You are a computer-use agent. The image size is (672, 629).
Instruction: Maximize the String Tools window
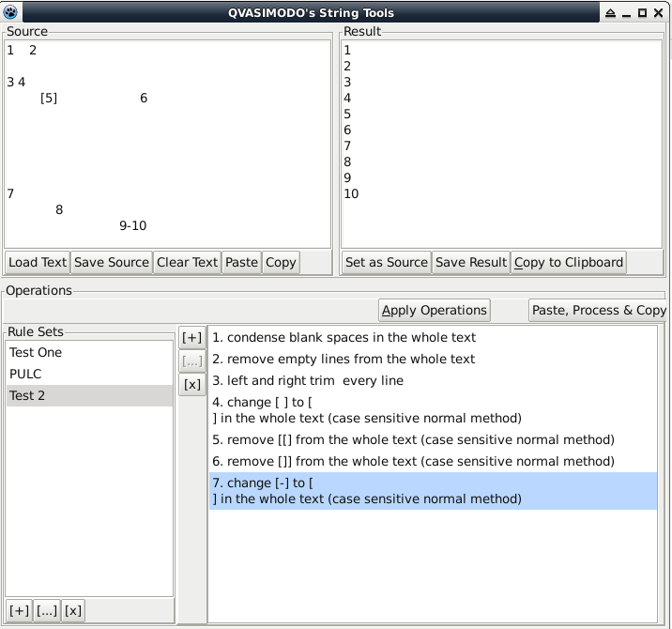[x=642, y=13]
